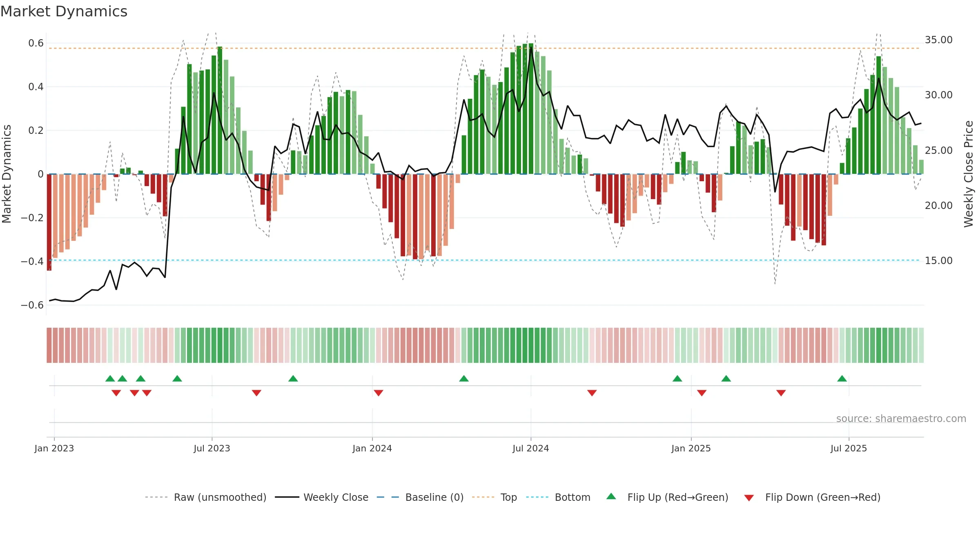Click the flip-up marker between Jan and Jul 2024

coord(464,378)
